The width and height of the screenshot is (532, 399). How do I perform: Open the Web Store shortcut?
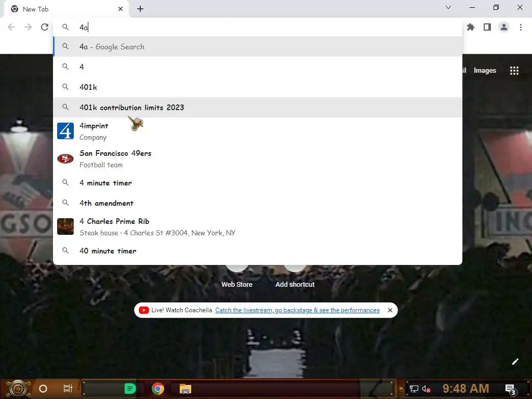click(x=237, y=276)
